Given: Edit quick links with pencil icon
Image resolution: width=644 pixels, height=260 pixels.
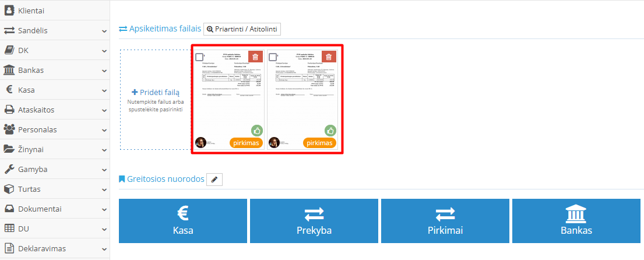Looking at the screenshot, I should pyautogui.click(x=214, y=180).
